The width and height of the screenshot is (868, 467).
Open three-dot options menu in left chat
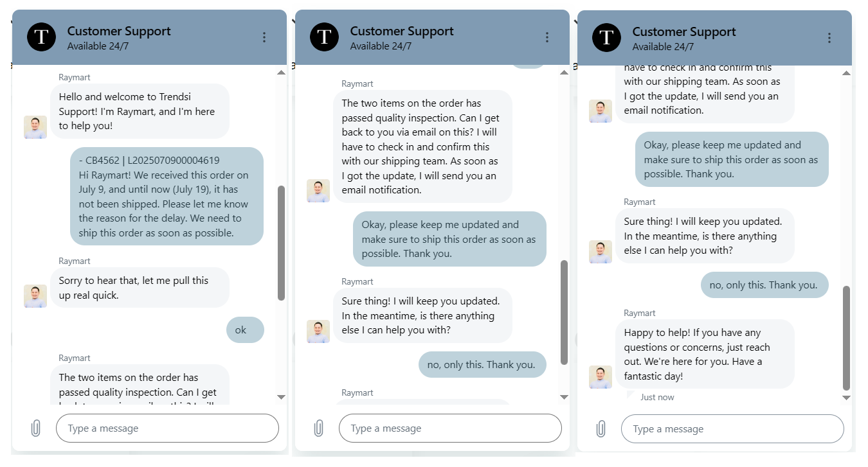pyautogui.click(x=264, y=37)
